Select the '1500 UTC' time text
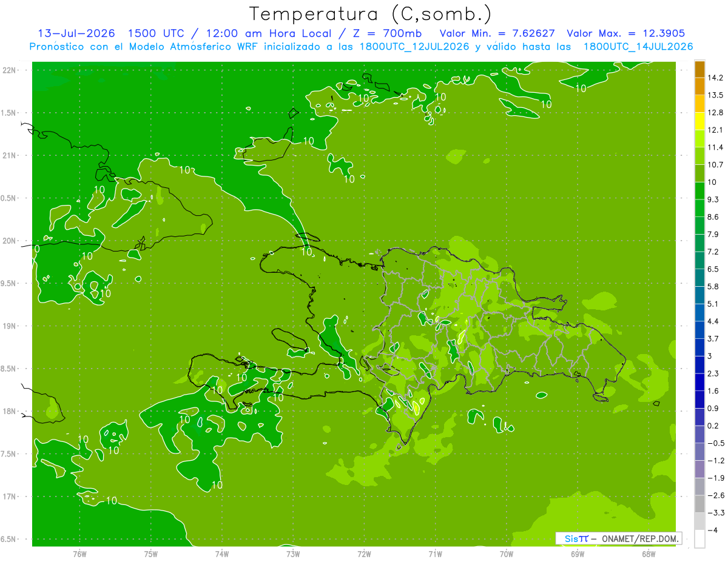The width and height of the screenshot is (728, 562). (158, 33)
